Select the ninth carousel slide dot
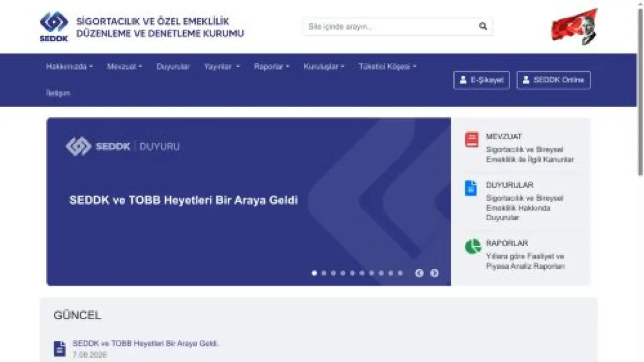 point(391,273)
